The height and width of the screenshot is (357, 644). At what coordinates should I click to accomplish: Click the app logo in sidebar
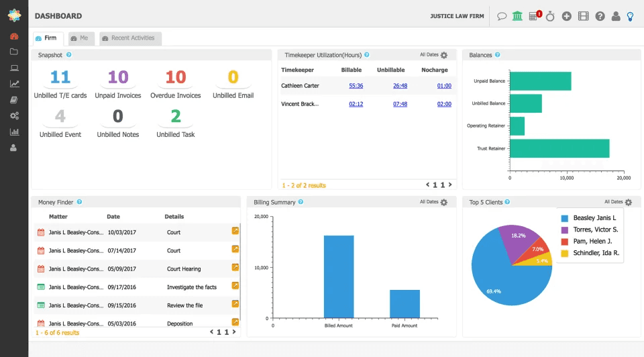point(14,15)
